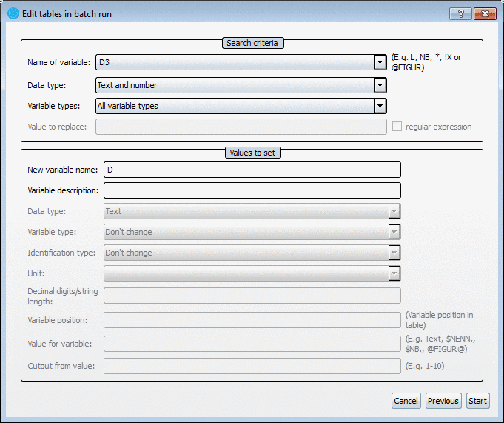Screen dimensions: 504x423
Task: Click into the Variable description field
Action: point(252,190)
